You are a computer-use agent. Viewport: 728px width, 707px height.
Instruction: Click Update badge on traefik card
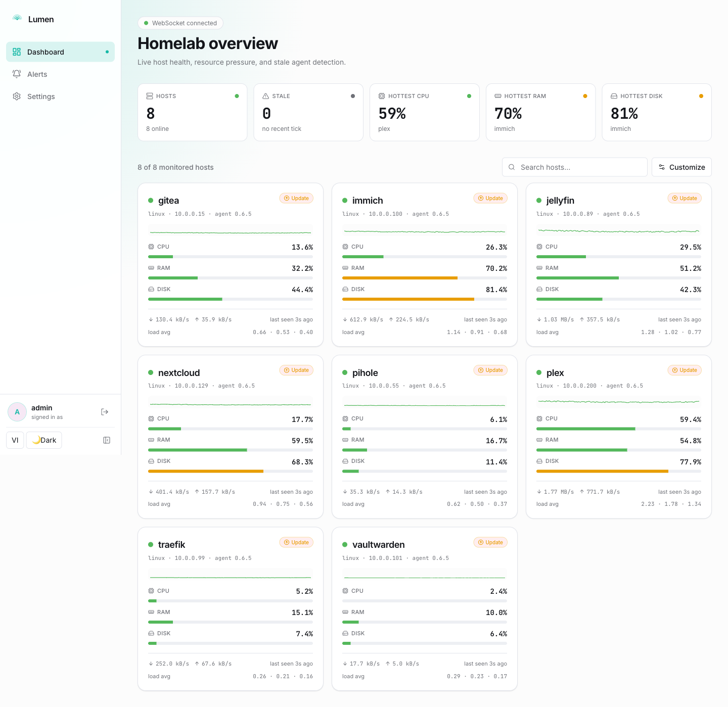coord(296,542)
